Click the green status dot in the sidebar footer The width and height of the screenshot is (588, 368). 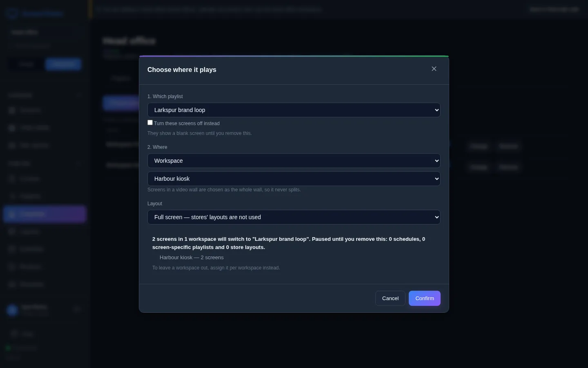point(8,348)
